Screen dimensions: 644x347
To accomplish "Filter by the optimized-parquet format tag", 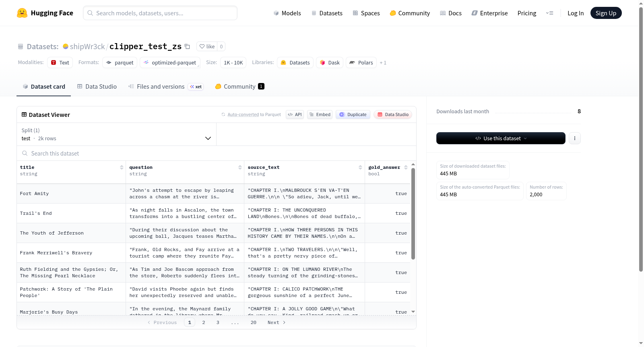I will point(170,62).
